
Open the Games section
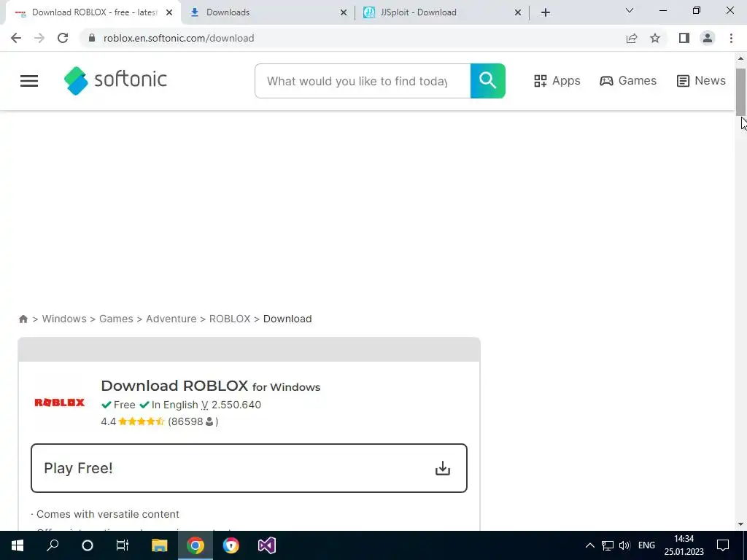[x=628, y=80]
